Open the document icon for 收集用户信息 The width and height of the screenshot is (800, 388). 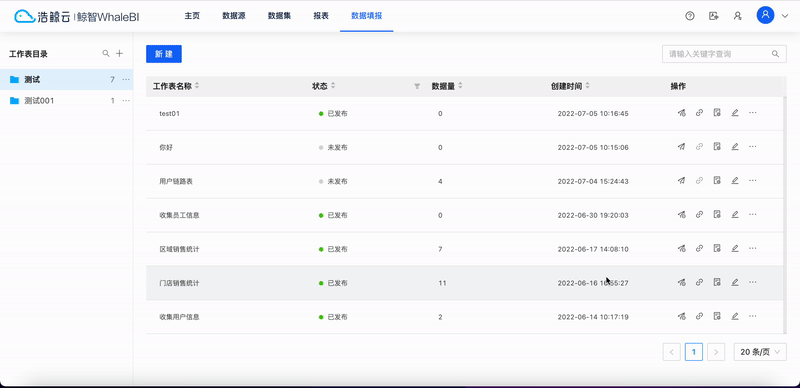click(x=717, y=316)
